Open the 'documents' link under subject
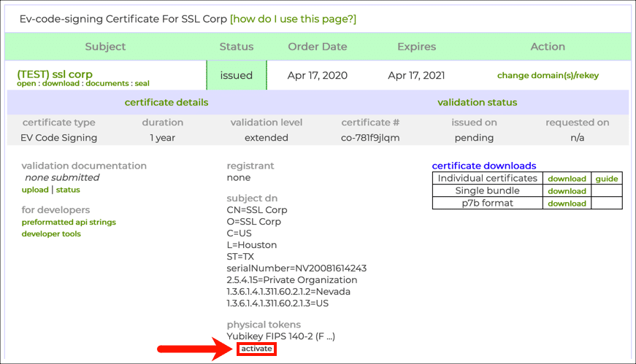 106,84
